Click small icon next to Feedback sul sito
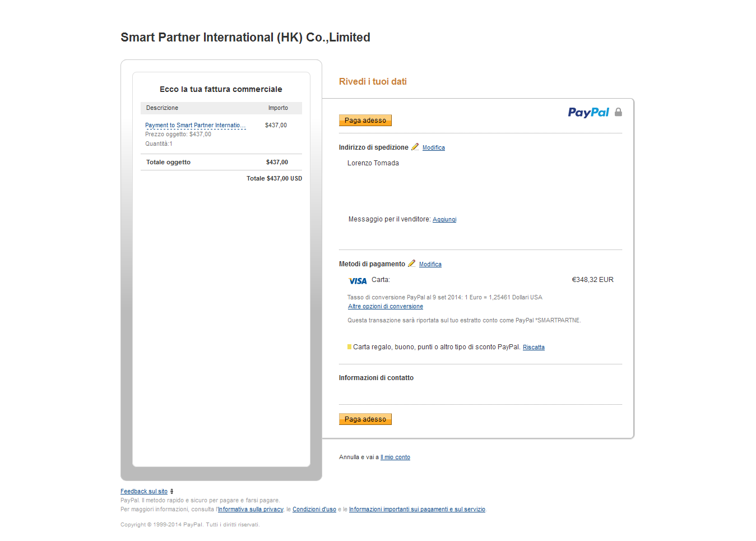The width and height of the screenshot is (756, 541). tap(171, 492)
